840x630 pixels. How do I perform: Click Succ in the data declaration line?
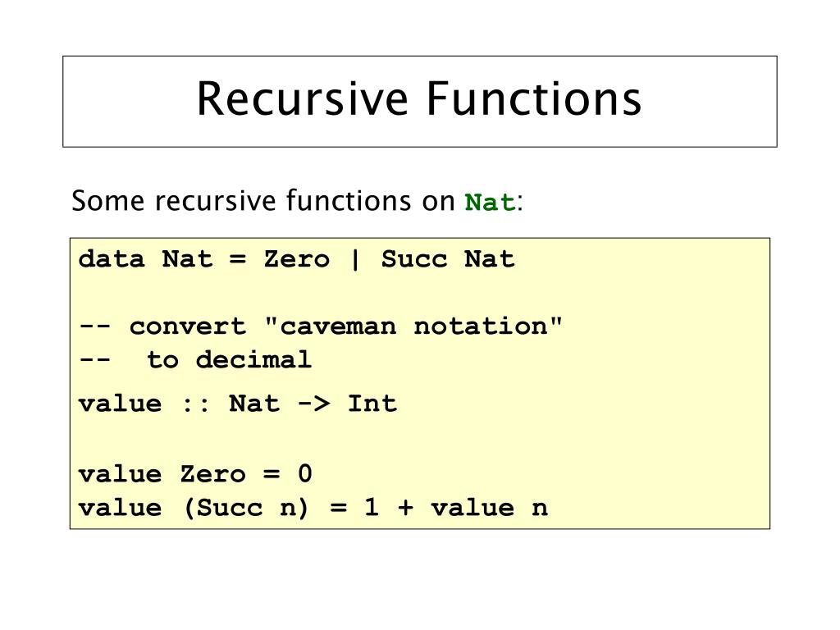(x=414, y=259)
